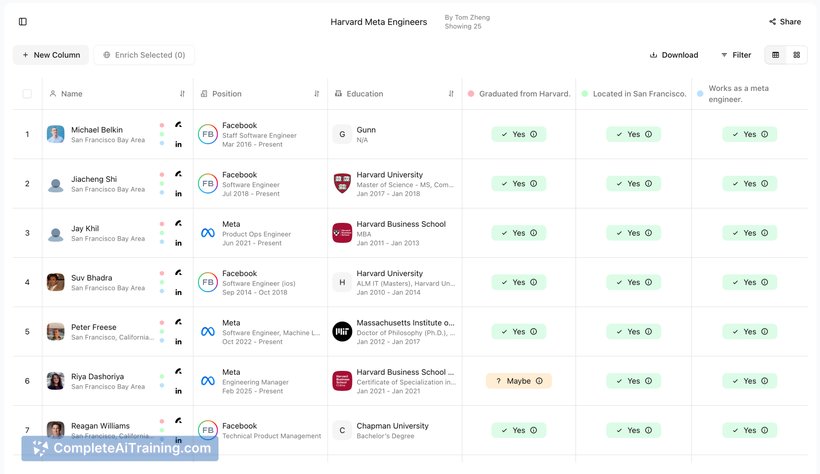
Task: Click Chapman University text
Action: point(392,426)
